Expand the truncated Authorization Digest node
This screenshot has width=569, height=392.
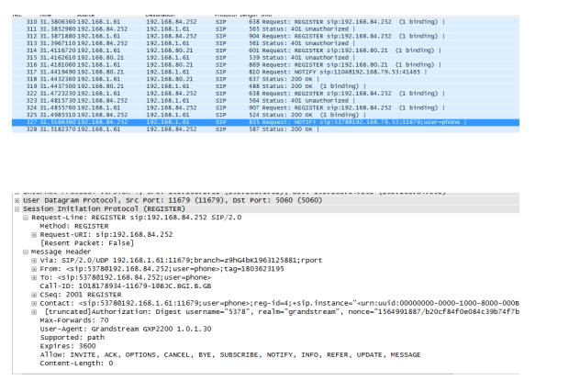click(x=34, y=312)
